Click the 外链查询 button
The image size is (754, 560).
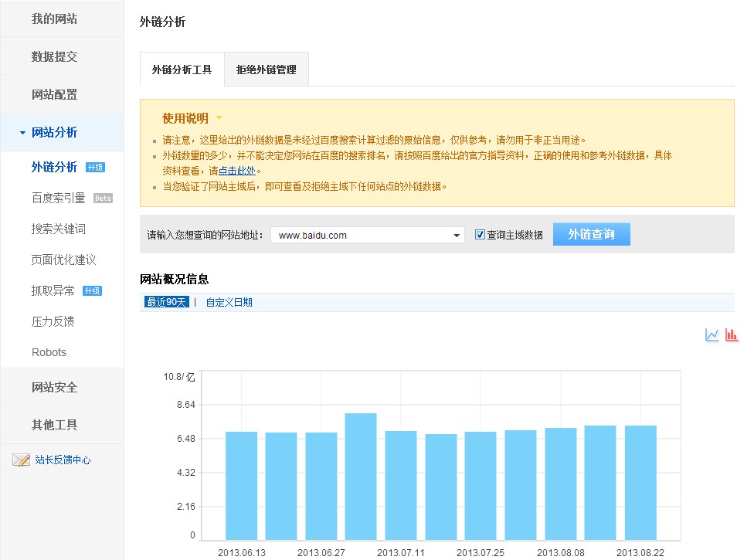pos(592,234)
